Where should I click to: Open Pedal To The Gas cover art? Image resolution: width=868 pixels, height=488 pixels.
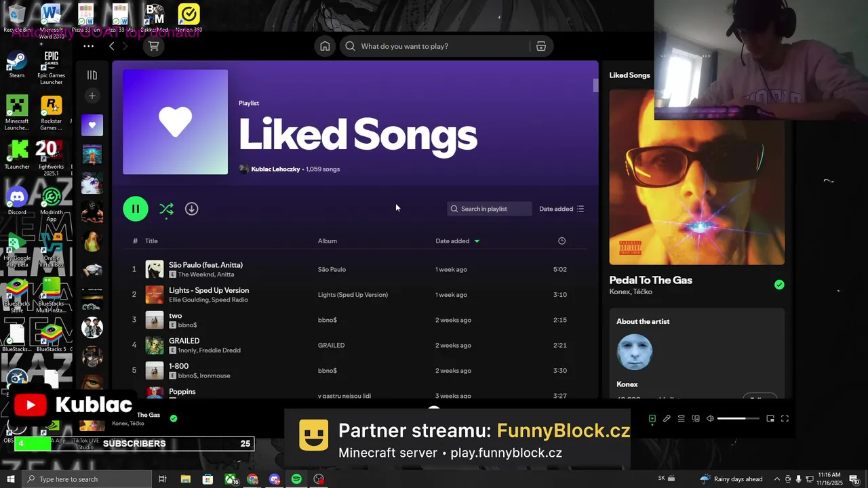[697, 178]
